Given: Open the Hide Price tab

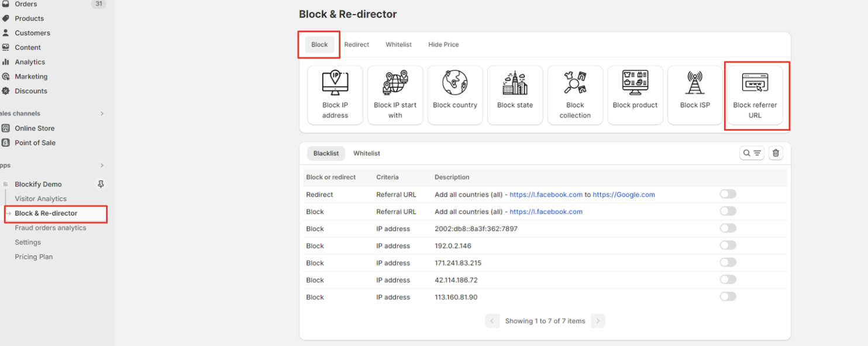Looking at the screenshot, I should tap(443, 44).
